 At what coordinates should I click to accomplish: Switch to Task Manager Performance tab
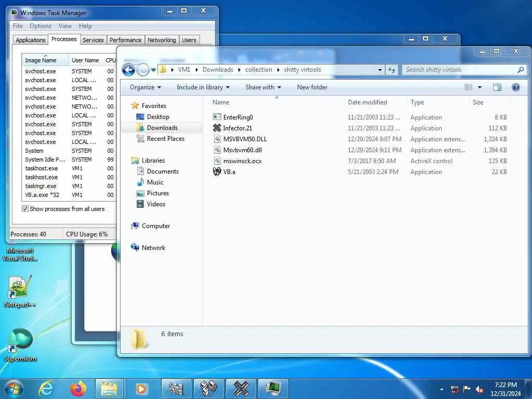(126, 40)
